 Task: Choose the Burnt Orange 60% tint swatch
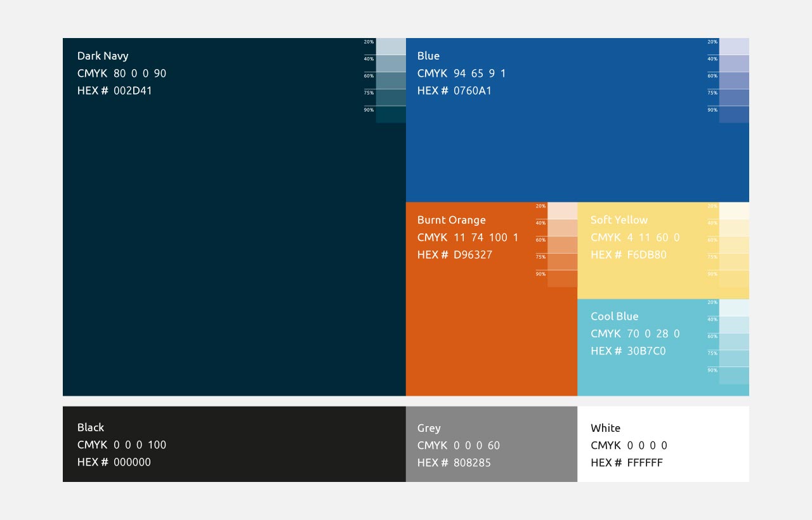[562, 245]
